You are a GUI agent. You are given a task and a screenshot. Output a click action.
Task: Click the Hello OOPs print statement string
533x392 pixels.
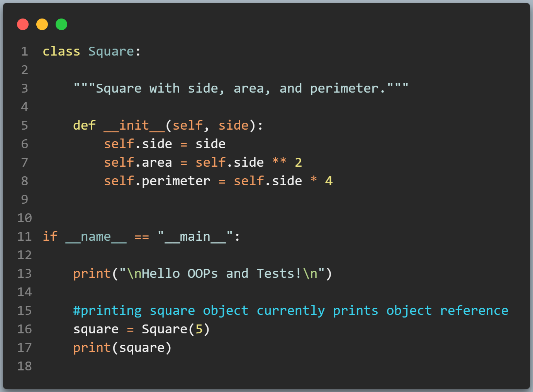(x=222, y=274)
